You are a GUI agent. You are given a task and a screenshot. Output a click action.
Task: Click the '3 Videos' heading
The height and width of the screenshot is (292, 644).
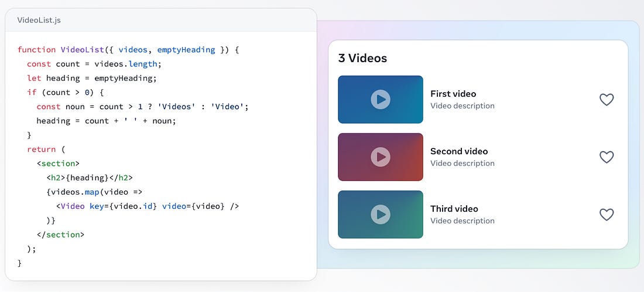point(362,58)
